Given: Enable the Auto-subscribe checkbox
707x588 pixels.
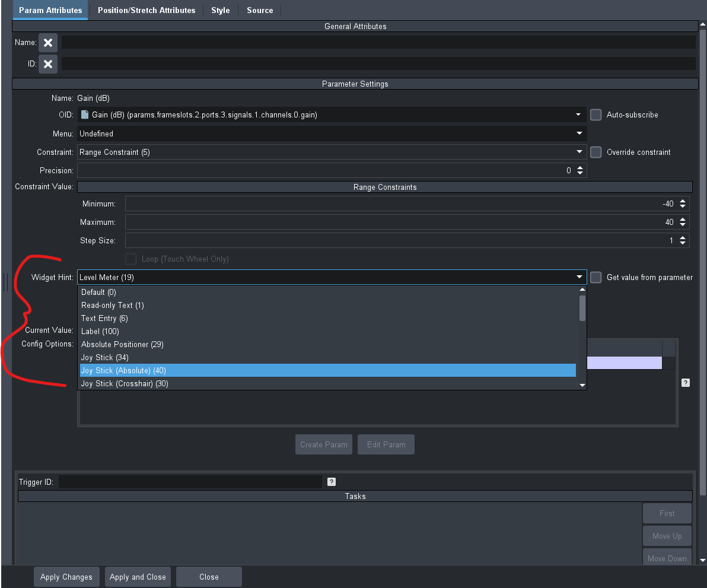Looking at the screenshot, I should pos(596,115).
